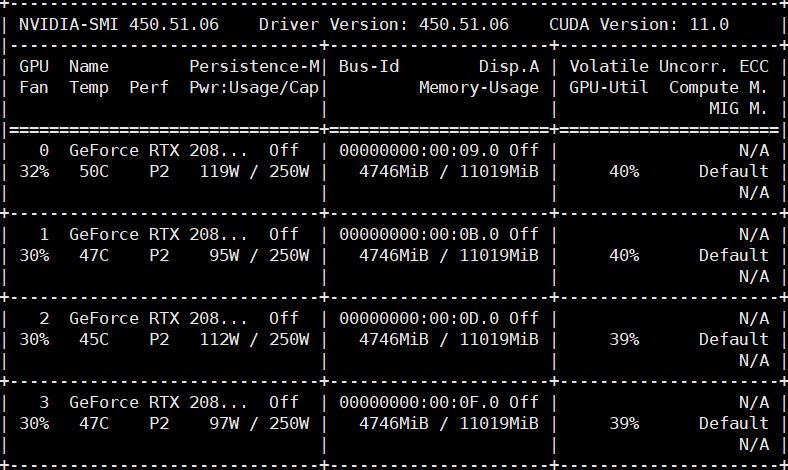
Task: Select the NVIDIA-SMI 450.51.06 version text
Action: pyautogui.click(x=119, y=25)
